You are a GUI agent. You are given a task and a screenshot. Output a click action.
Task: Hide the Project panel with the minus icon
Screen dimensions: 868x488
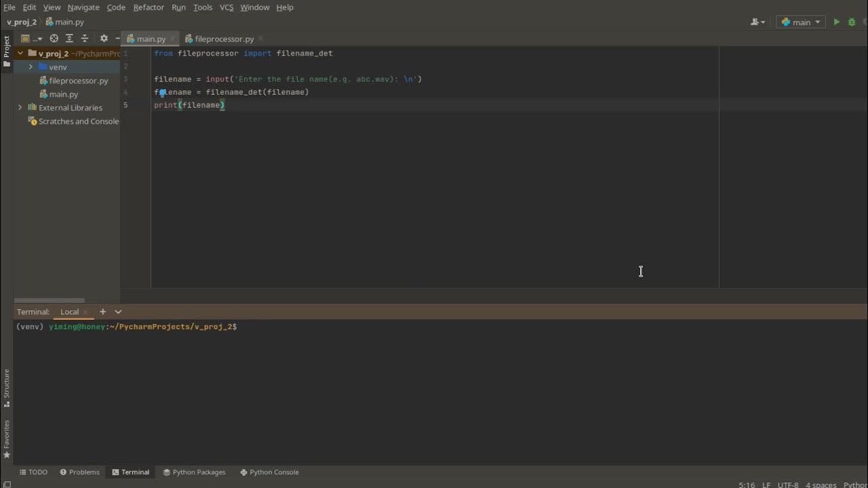117,39
